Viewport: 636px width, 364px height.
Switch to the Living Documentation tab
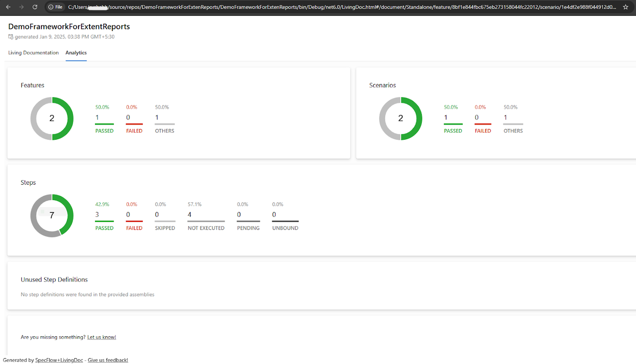pos(34,53)
